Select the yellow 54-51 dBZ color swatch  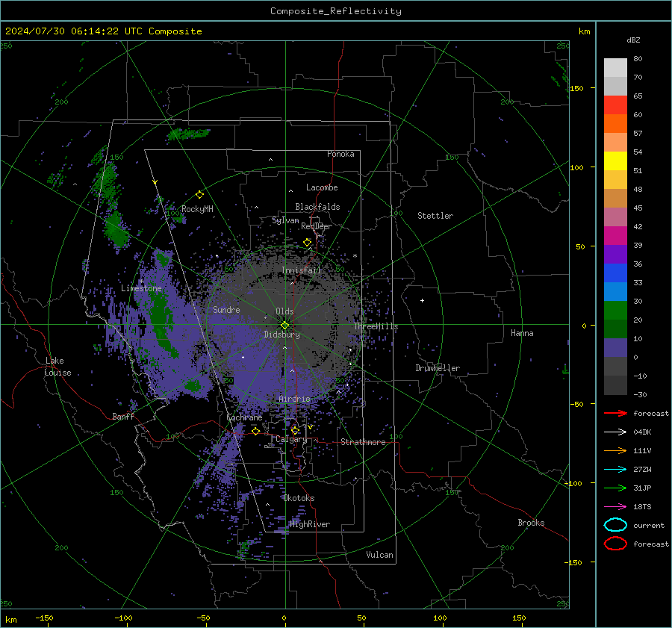[x=615, y=161]
